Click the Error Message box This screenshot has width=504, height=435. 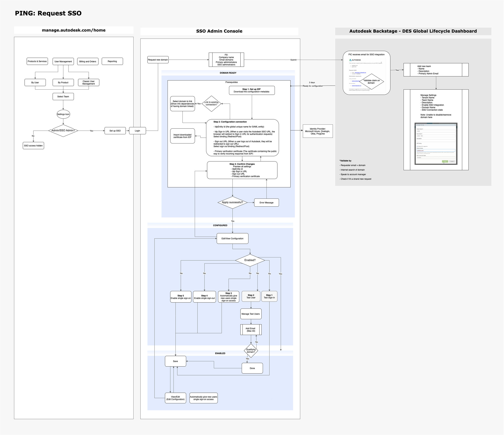267,203
